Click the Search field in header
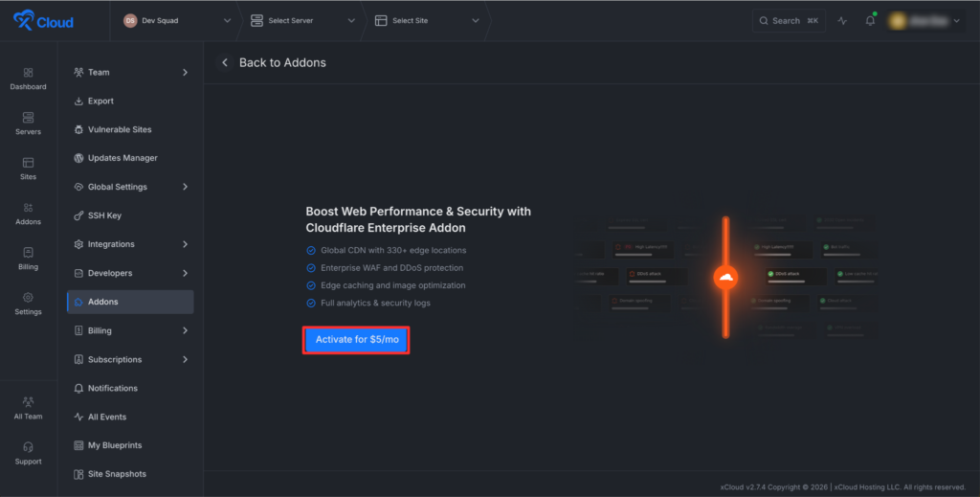 click(x=789, y=21)
